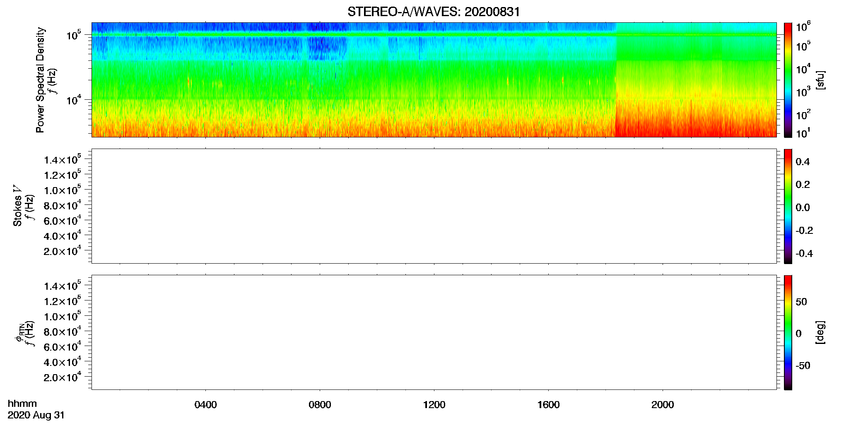The height and width of the screenshot is (447, 868).
Task: Click the Stokes V color bar
Action: pyautogui.click(x=788, y=206)
